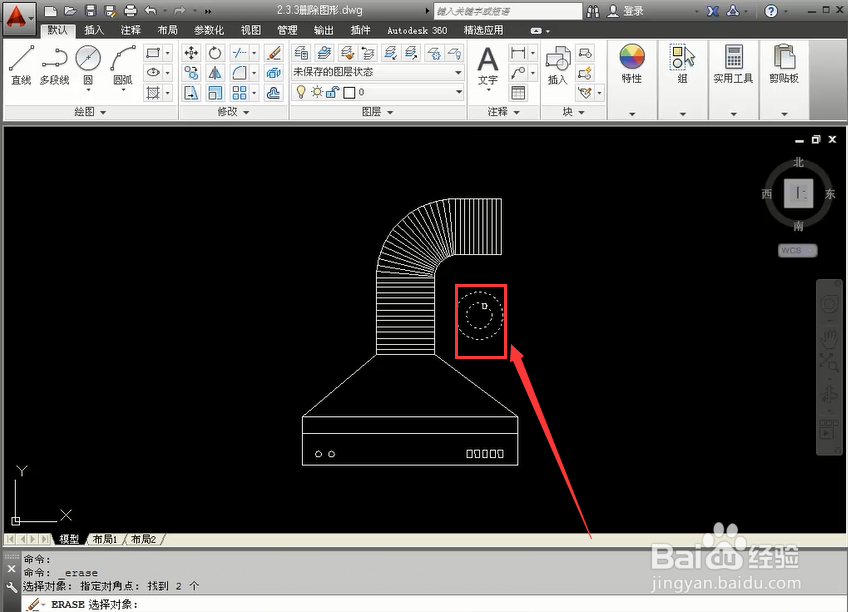The height and width of the screenshot is (612, 848).
Task: Switch to the 注释 ribbon tab
Action: click(x=130, y=30)
